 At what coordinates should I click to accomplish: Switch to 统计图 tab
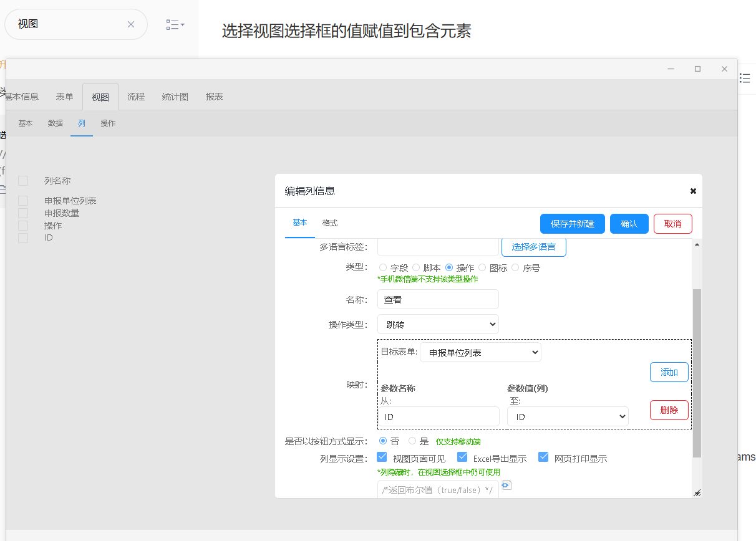tap(175, 97)
